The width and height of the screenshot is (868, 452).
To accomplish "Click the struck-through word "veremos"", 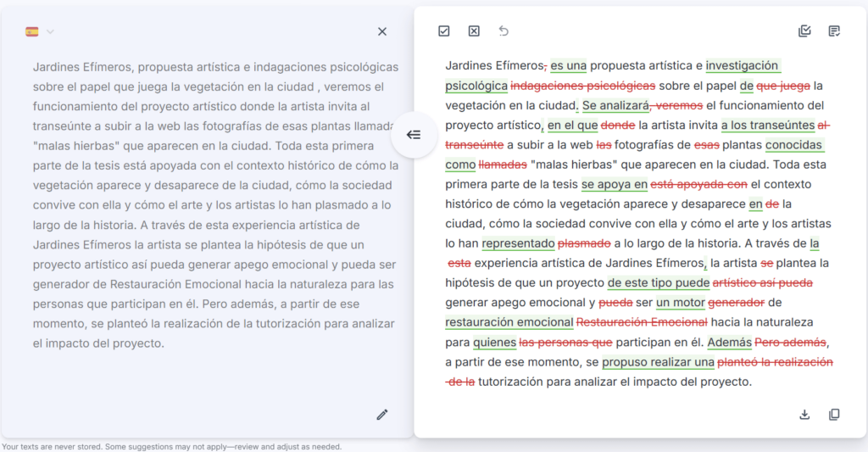I will (679, 106).
